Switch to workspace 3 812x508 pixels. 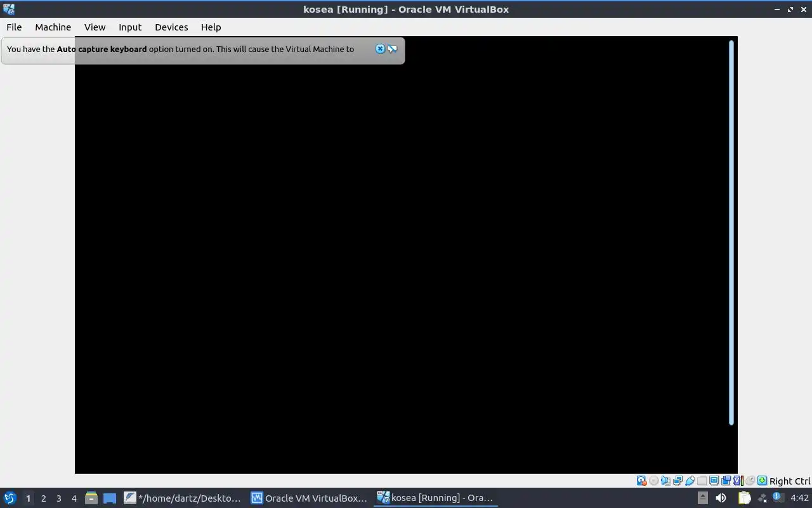pyautogui.click(x=58, y=498)
